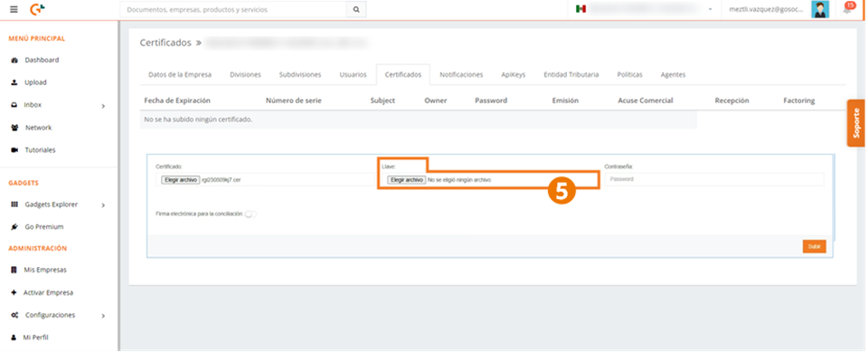Click the orange Subir button
Screen dimensions: 868x352
tap(814, 246)
